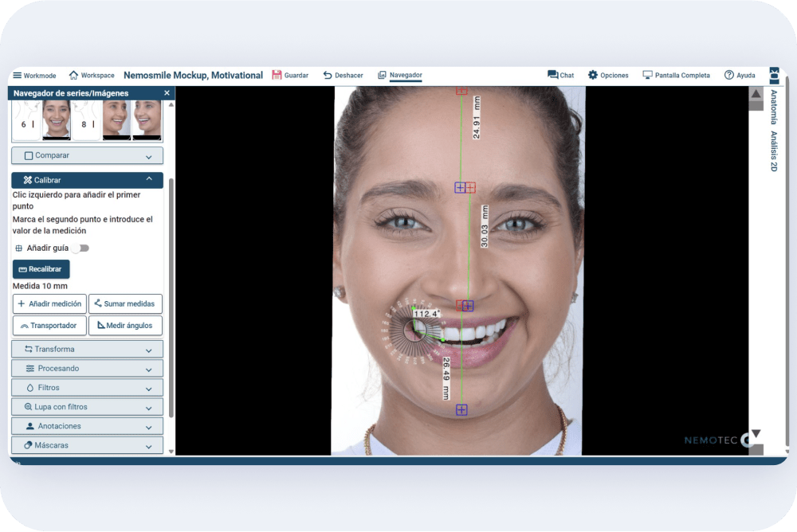Open the Análisis 2D vertical tab

[x=774, y=151]
